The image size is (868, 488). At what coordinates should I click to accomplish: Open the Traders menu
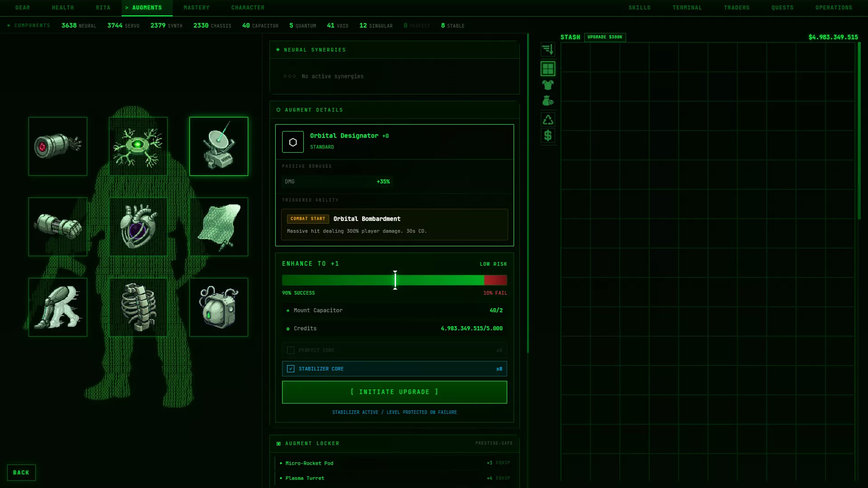point(737,8)
